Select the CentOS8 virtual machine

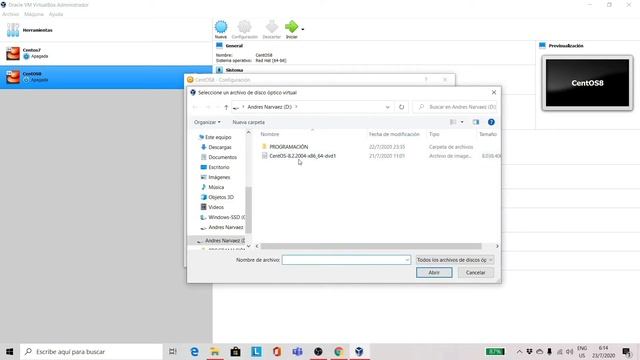(x=106, y=77)
